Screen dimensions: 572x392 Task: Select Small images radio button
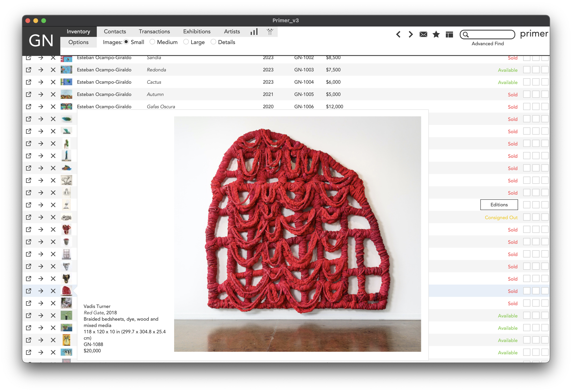126,42
